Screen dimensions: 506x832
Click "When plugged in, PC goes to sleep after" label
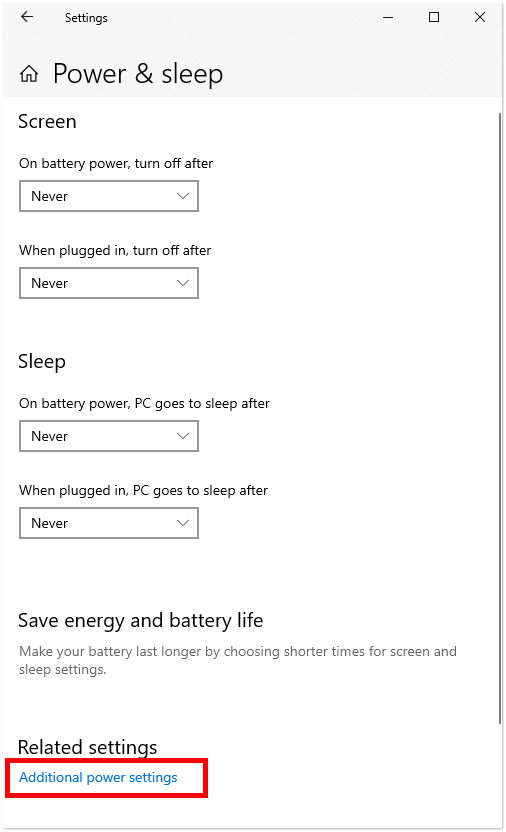pos(143,490)
